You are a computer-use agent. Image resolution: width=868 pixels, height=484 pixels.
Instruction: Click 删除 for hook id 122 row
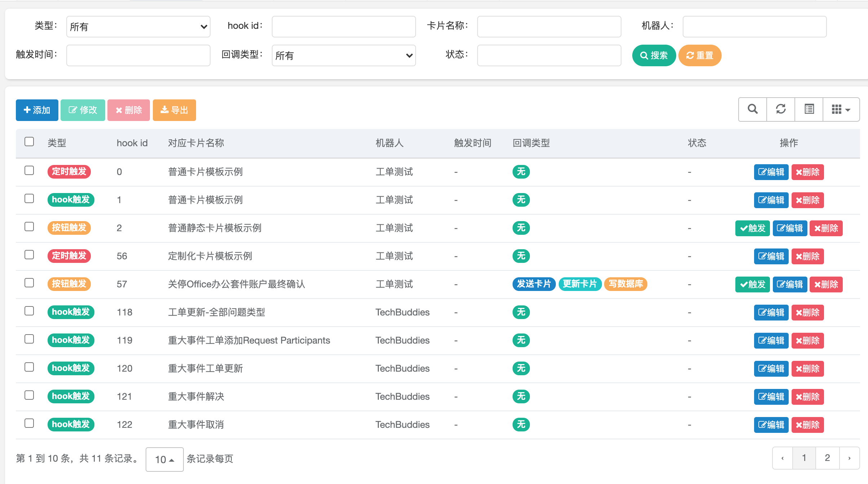[x=807, y=425]
